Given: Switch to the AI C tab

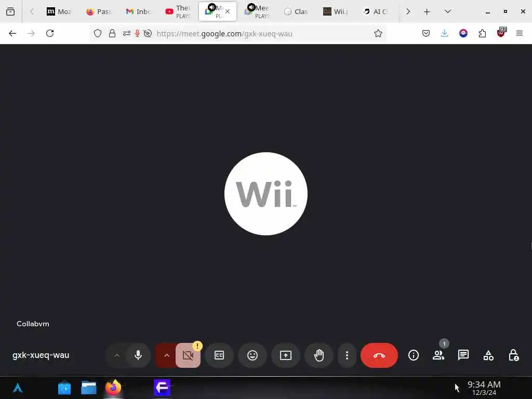Looking at the screenshot, I should tap(376, 11).
